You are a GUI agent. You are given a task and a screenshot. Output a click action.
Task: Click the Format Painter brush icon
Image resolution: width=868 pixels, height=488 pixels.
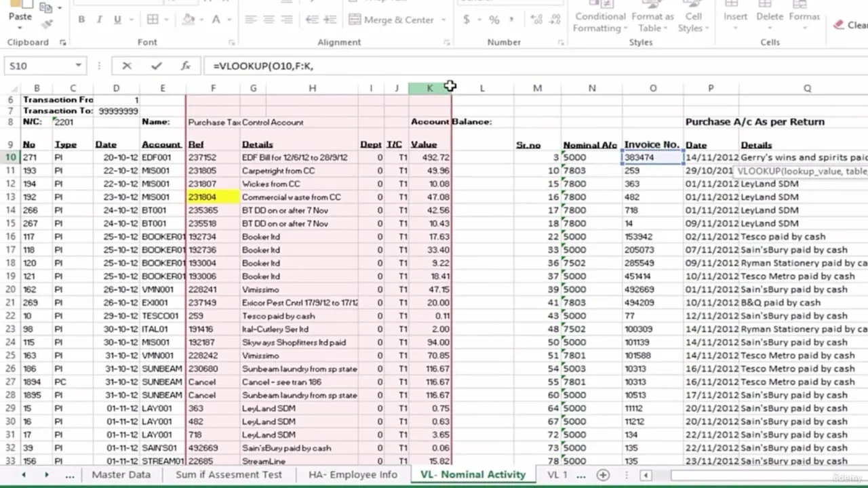coord(46,23)
